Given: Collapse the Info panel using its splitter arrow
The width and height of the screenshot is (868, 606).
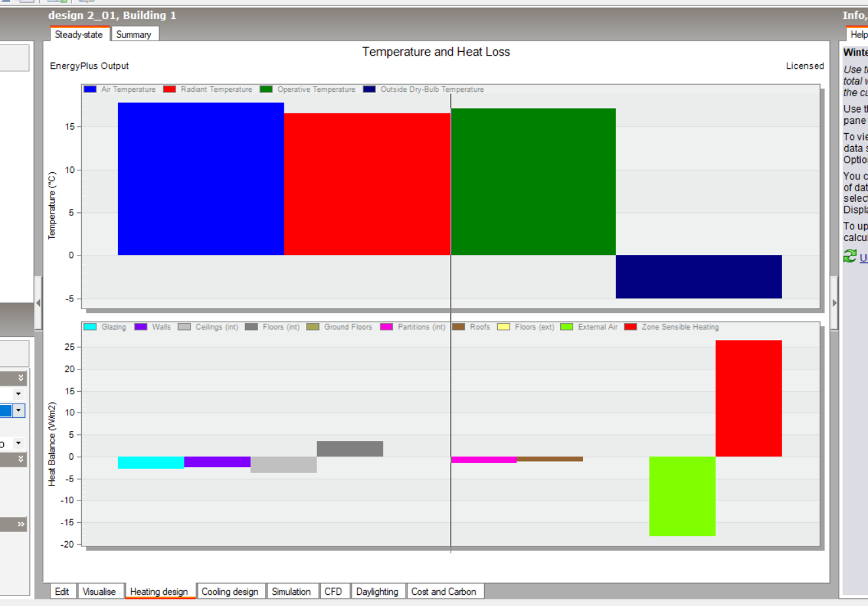Looking at the screenshot, I should [x=834, y=303].
